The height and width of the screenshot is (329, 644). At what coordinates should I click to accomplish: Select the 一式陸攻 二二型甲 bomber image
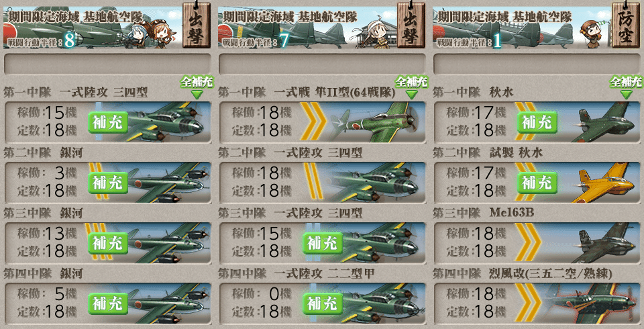[x=378, y=303]
